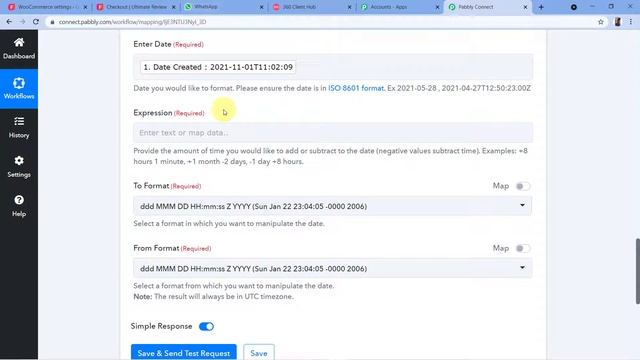Bookmark this page with the star icon
This screenshot has height=360, width=640.
pos(601,22)
